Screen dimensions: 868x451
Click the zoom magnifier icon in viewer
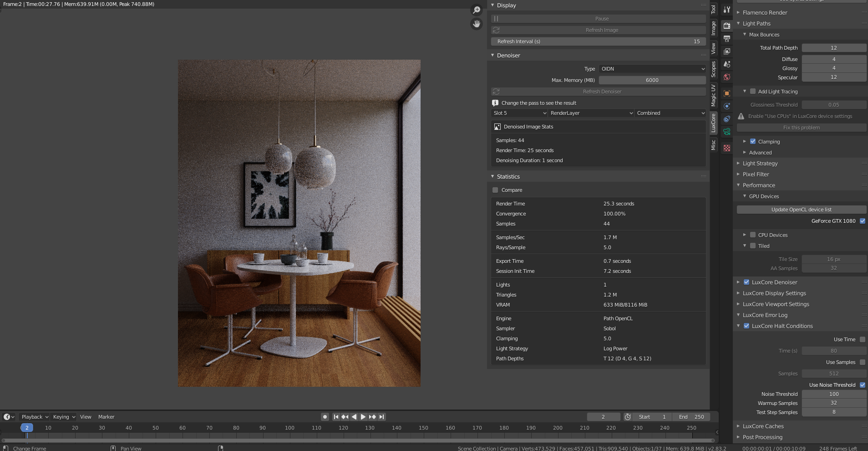[477, 10]
